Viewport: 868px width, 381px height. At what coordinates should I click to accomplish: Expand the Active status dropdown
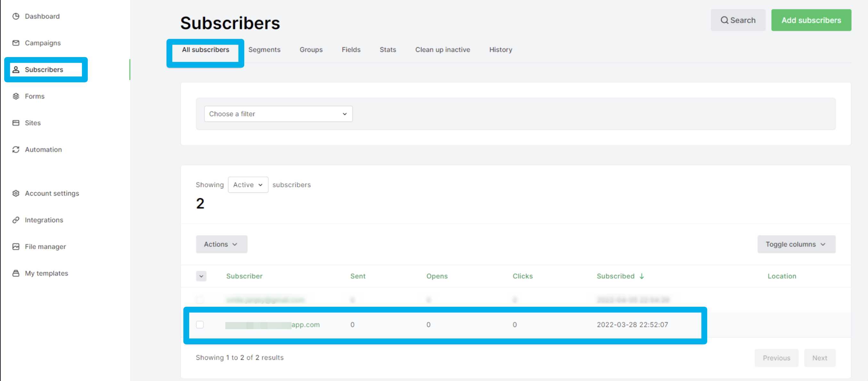point(248,185)
